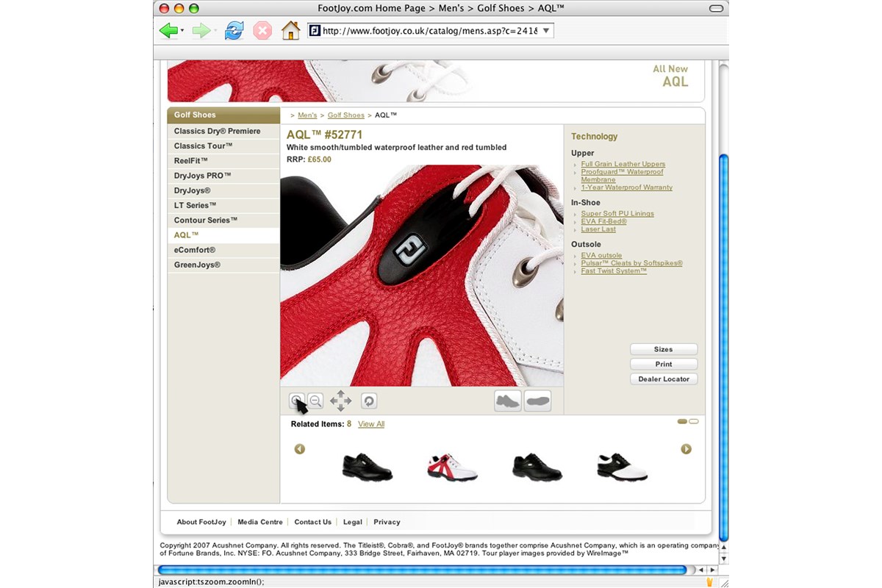Select the black and white saddle shoe thumbnail

click(x=621, y=467)
